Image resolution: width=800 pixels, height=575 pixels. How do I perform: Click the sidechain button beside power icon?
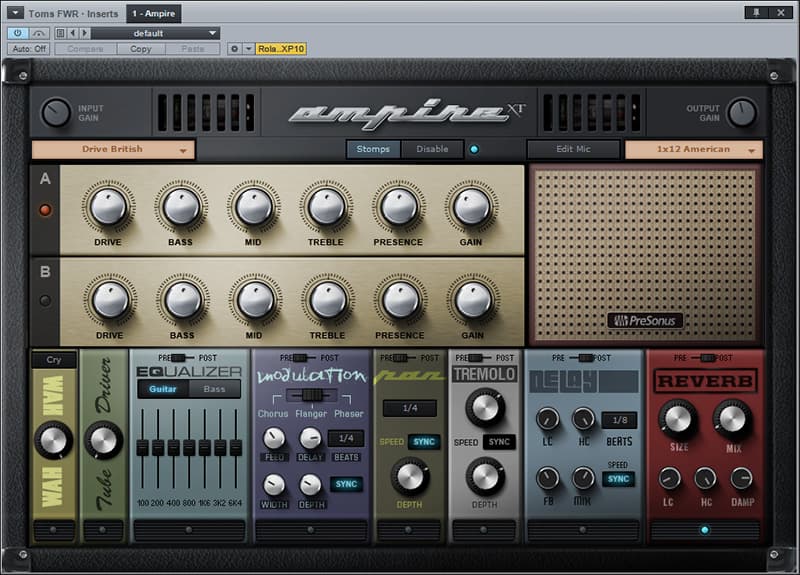pos(39,33)
